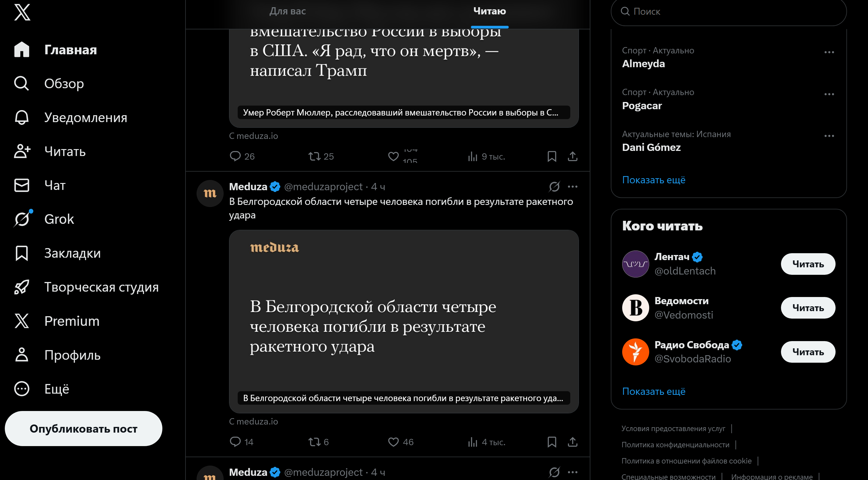
Task: Follow Лентач with the Читать button
Action: (808, 264)
